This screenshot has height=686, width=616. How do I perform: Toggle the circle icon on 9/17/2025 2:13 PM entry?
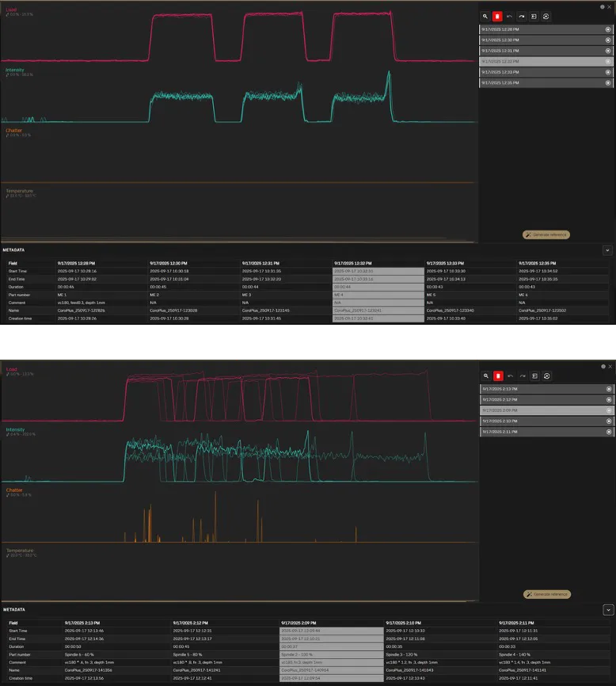click(608, 389)
